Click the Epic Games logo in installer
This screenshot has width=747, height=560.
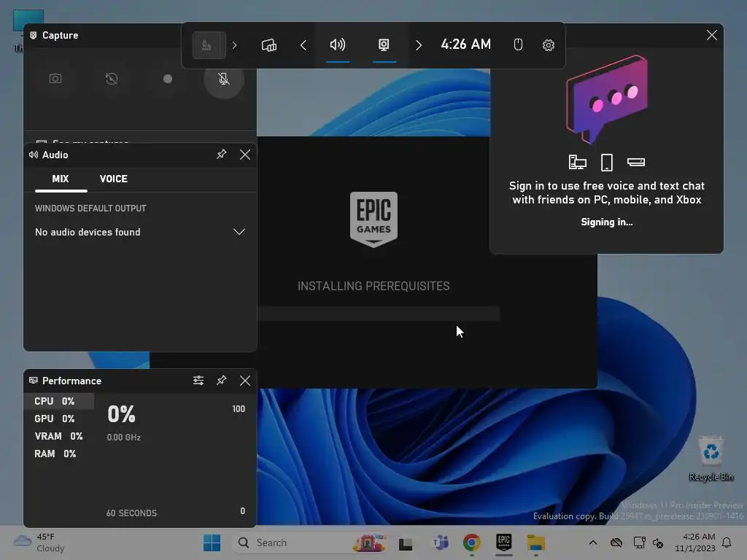[x=373, y=219]
